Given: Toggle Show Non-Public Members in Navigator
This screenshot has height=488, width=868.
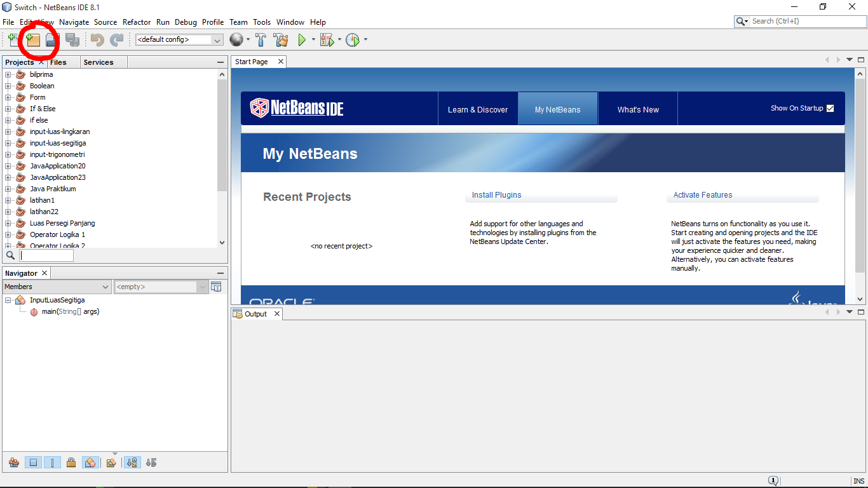Looking at the screenshot, I should 71,462.
